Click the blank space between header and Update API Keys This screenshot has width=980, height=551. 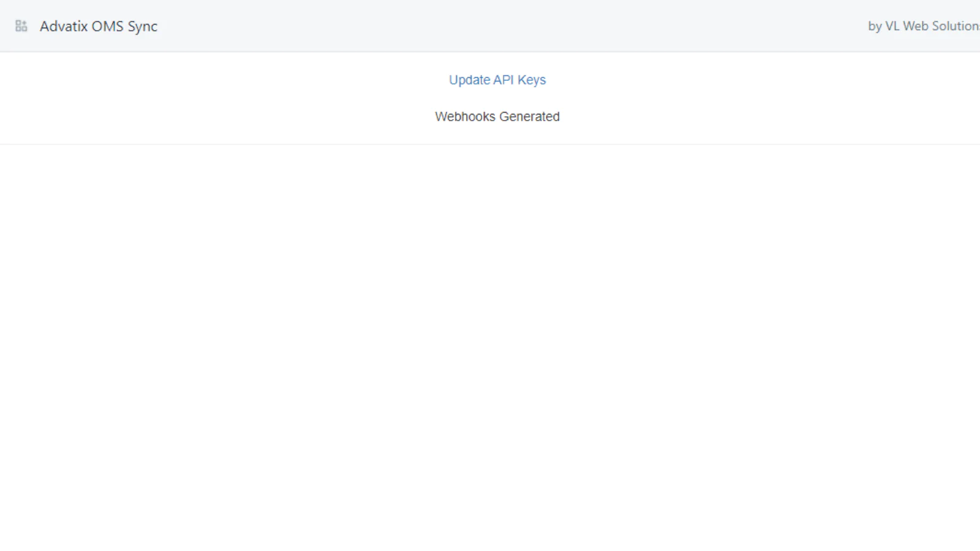point(497,62)
